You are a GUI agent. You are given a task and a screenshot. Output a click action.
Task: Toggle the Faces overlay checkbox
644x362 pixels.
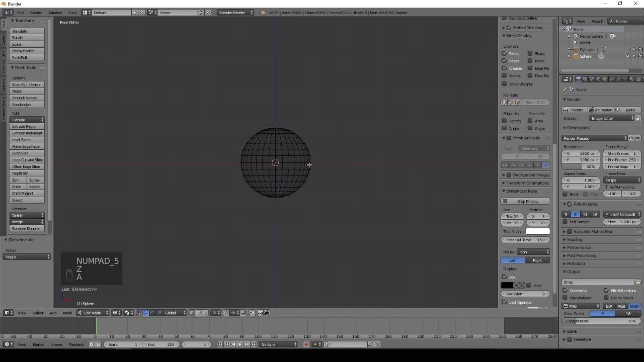click(504, 53)
